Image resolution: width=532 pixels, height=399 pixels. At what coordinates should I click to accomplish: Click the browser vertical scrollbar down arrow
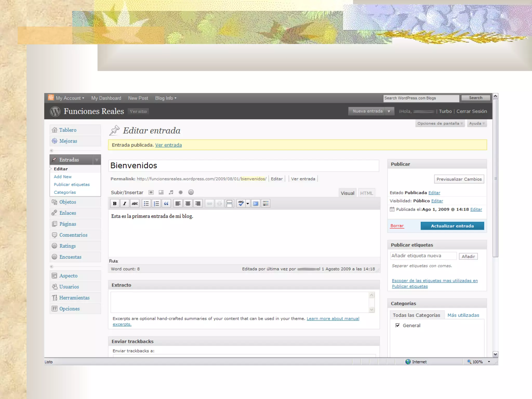(x=495, y=354)
